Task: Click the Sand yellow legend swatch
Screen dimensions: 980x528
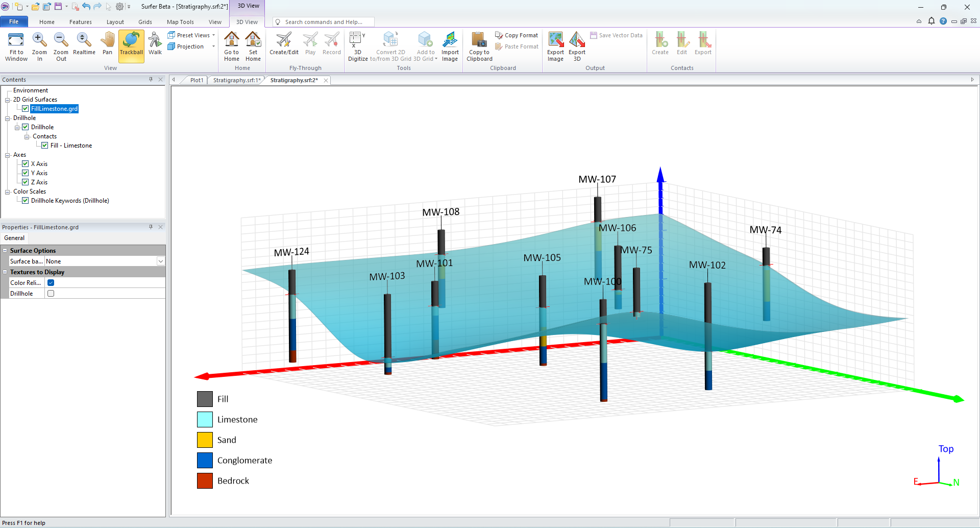Action: pyautogui.click(x=205, y=440)
